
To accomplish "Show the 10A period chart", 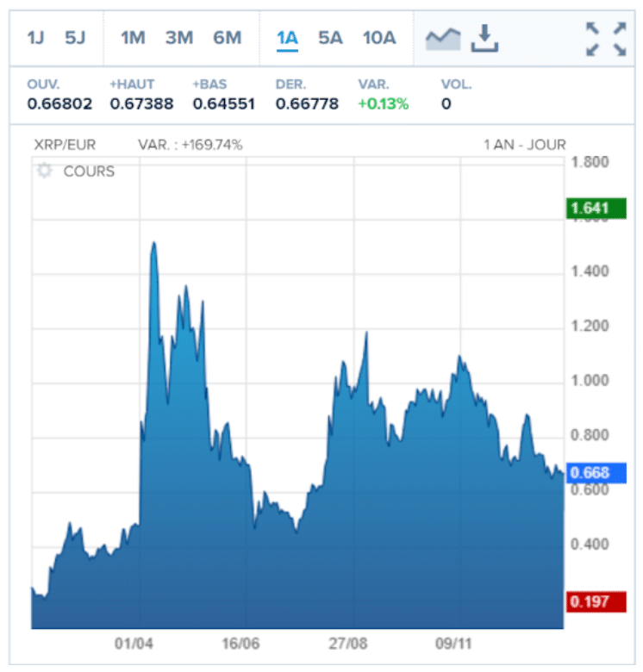I will 378,38.
